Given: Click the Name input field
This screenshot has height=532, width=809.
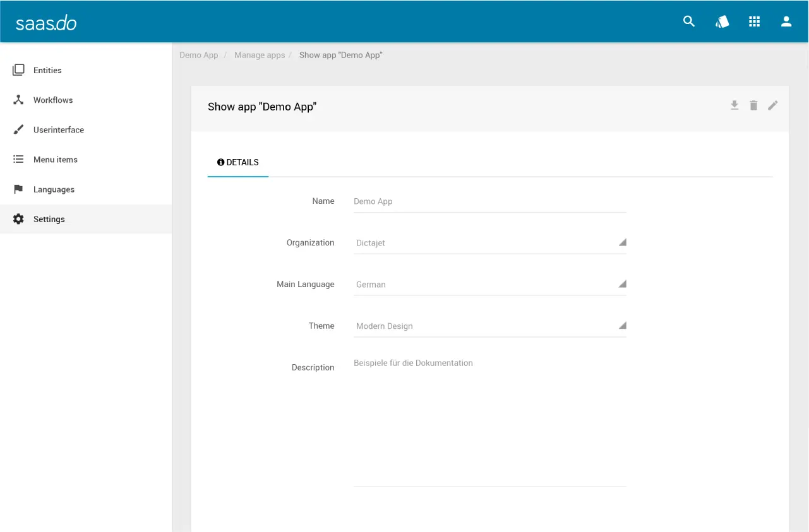Looking at the screenshot, I should 489,201.
